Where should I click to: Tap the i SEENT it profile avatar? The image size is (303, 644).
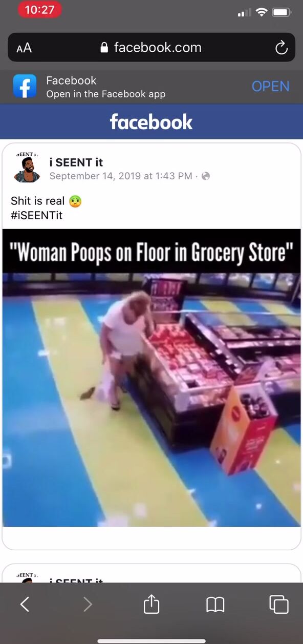(27, 167)
